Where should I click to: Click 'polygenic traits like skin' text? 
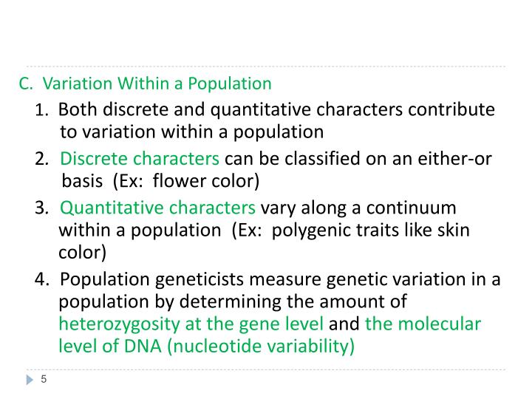point(371,231)
